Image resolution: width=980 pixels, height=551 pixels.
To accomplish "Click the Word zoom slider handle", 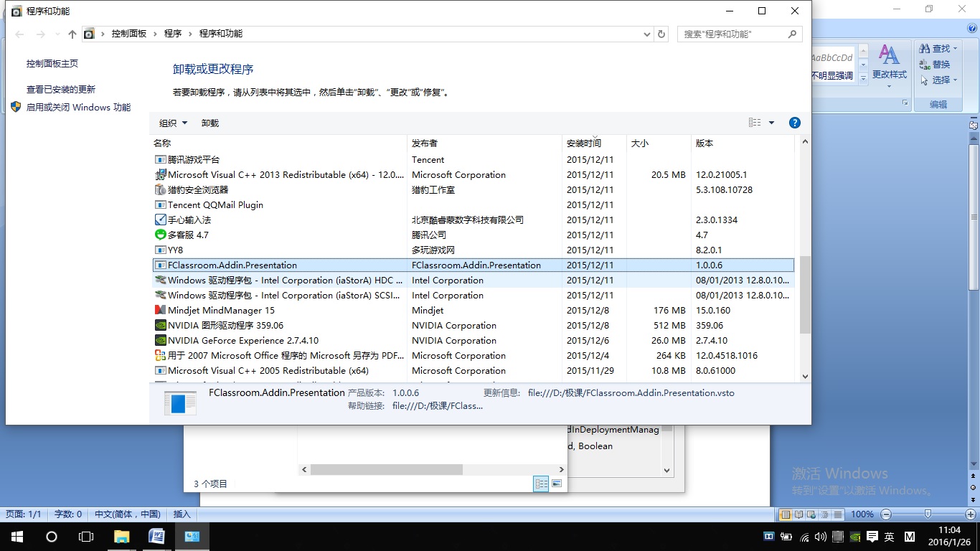I will pyautogui.click(x=928, y=514).
